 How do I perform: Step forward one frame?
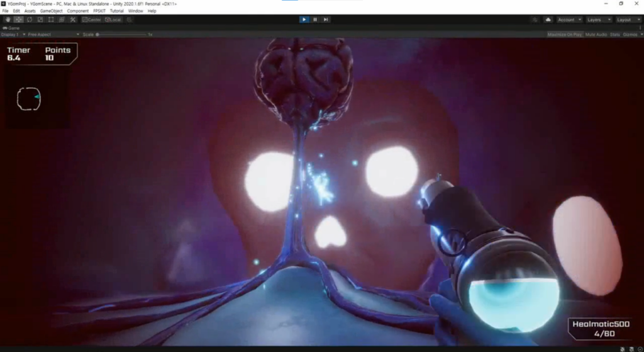326,20
